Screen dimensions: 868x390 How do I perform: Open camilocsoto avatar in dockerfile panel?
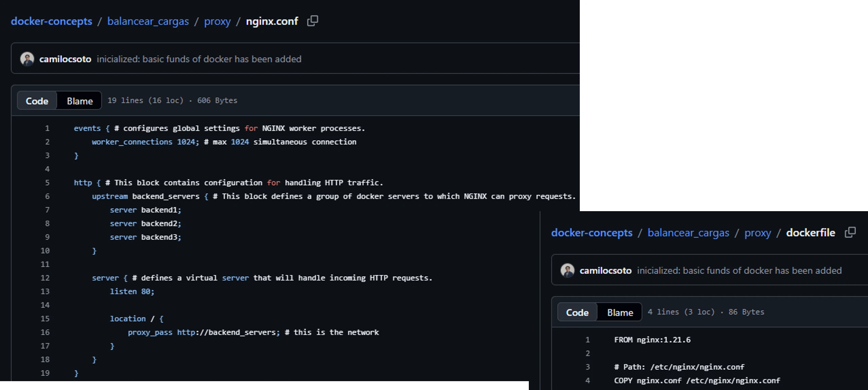point(567,270)
